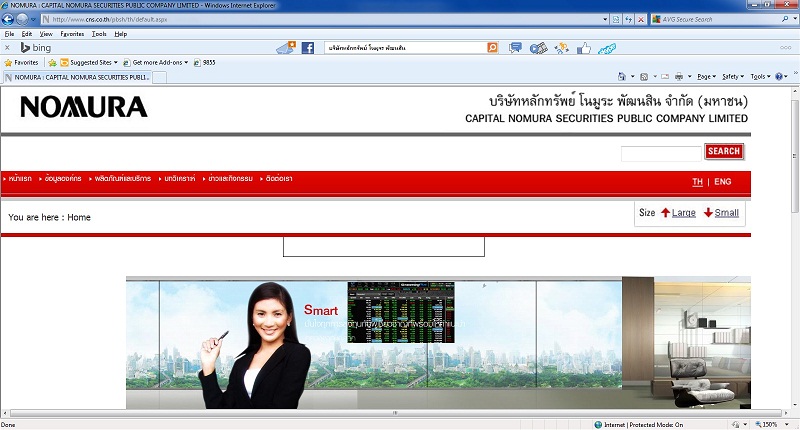Open the View menu

(x=46, y=34)
